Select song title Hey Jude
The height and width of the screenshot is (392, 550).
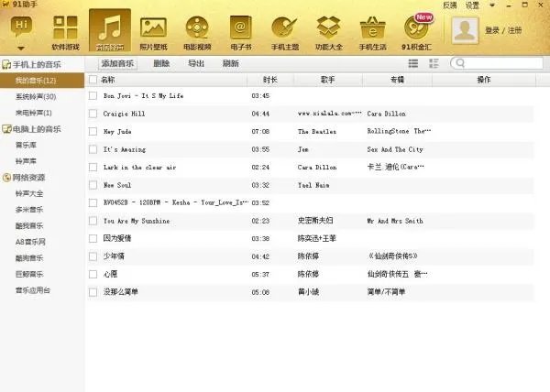tap(117, 132)
